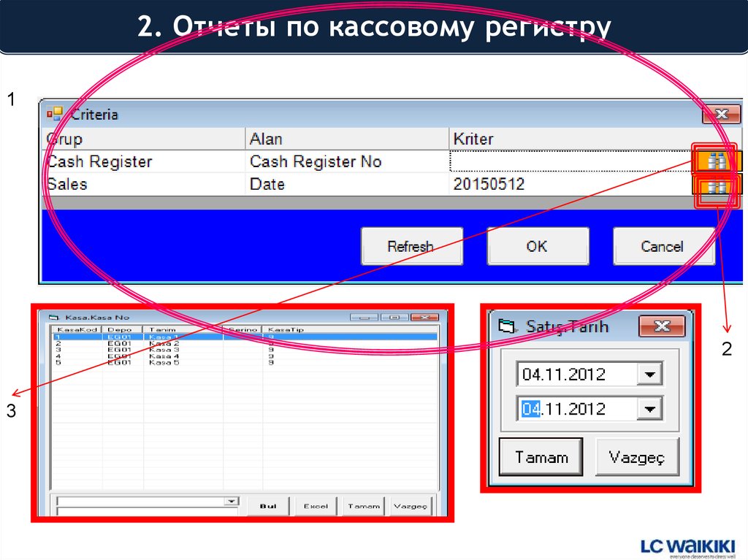This screenshot has height=560, width=748.
Task: Select the Kasa 3 row
Action: coord(244,350)
